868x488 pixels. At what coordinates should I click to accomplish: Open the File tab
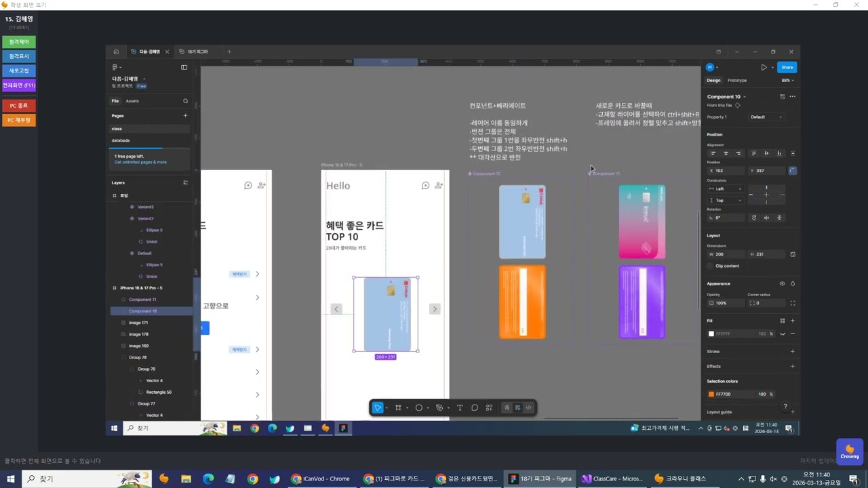[x=115, y=101]
